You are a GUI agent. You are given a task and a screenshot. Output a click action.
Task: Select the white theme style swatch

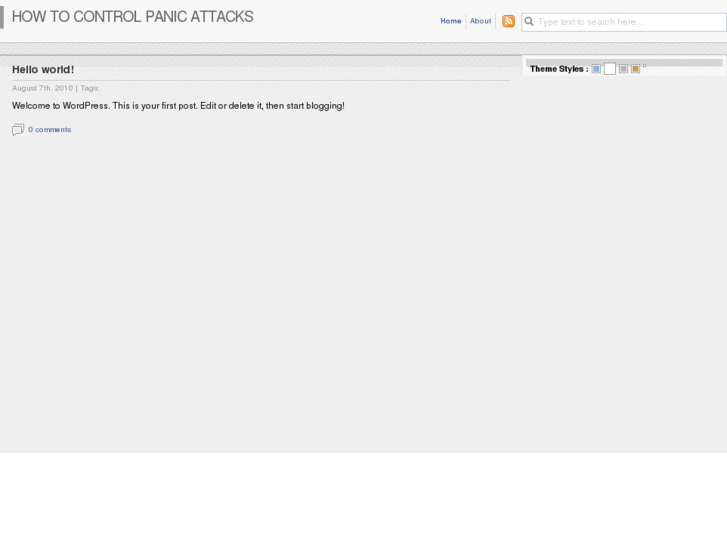coord(610,69)
